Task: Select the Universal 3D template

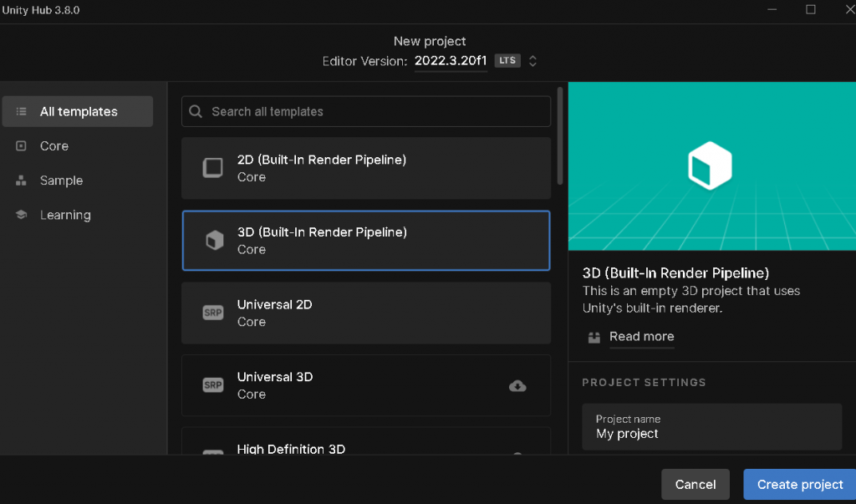Action: coord(366,385)
